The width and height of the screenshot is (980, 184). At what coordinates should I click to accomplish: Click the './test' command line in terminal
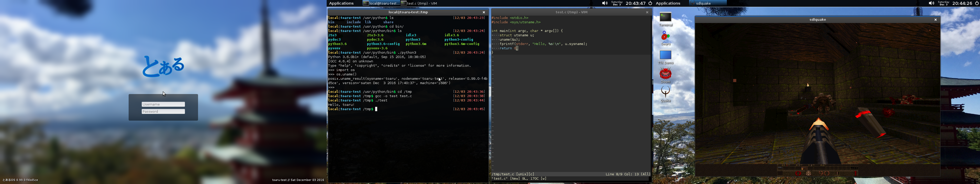coord(381,101)
